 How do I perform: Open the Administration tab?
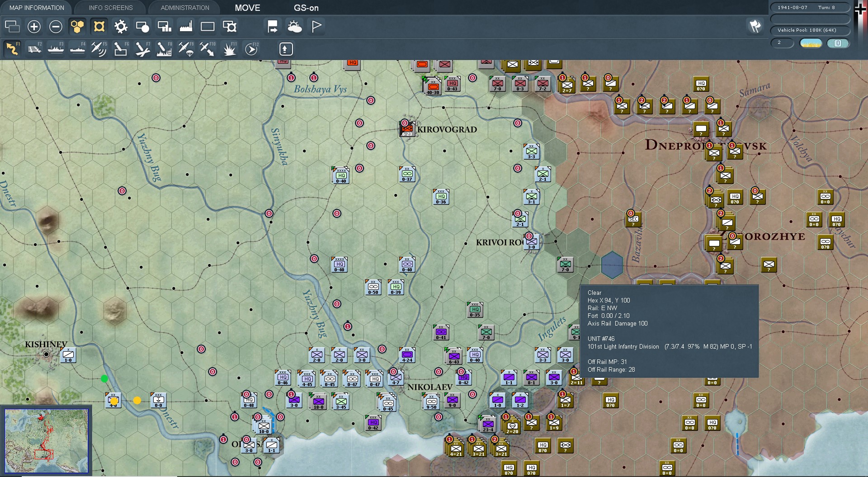coord(185,8)
